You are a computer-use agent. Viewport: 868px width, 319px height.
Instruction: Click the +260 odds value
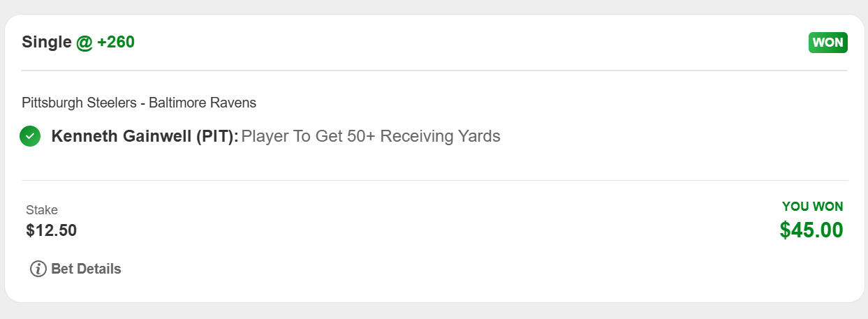[116, 43]
